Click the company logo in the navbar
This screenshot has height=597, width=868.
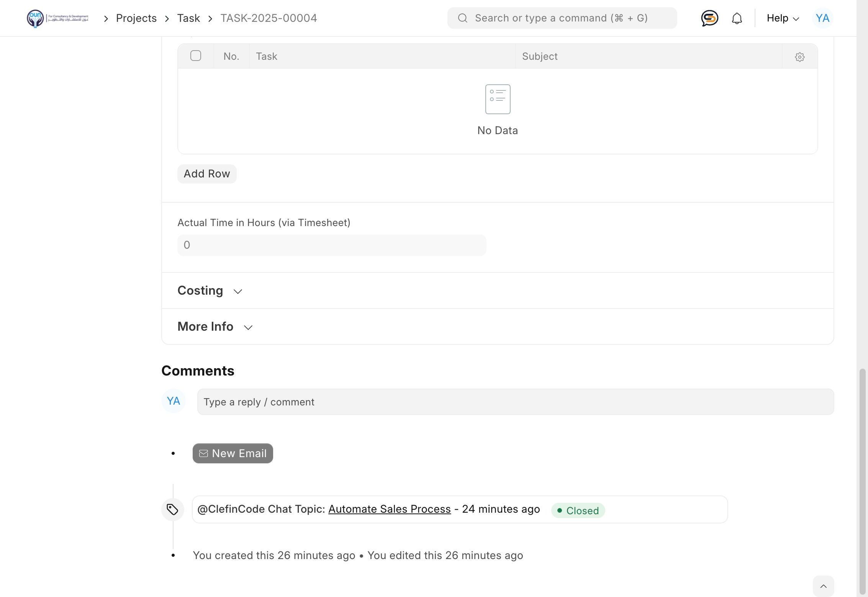tap(57, 18)
